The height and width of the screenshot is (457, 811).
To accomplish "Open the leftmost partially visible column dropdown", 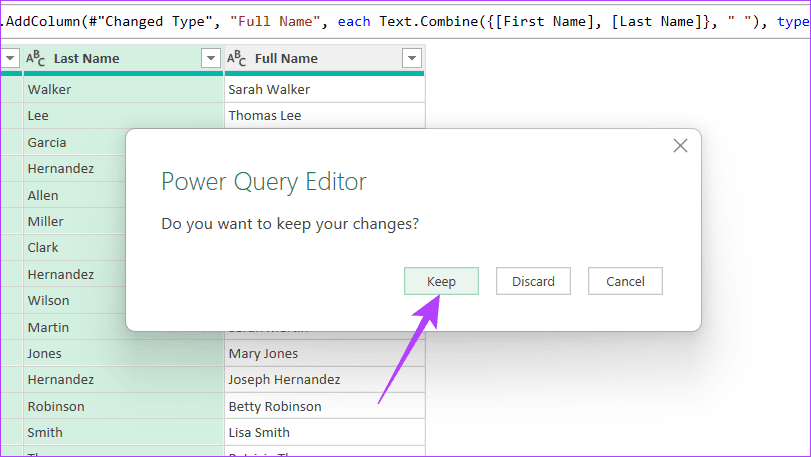I will tap(10, 58).
